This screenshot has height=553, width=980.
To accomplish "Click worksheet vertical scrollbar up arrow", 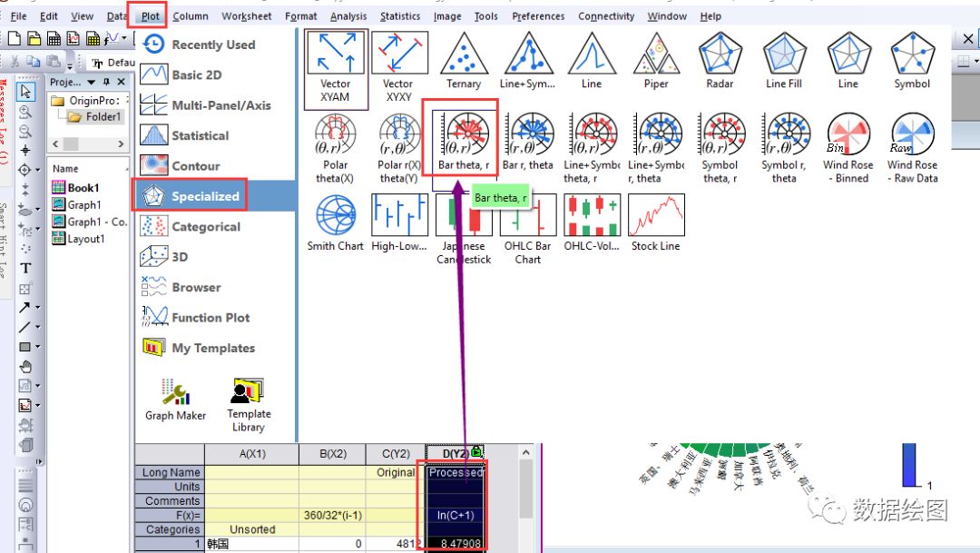I will pyautogui.click(x=526, y=452).
